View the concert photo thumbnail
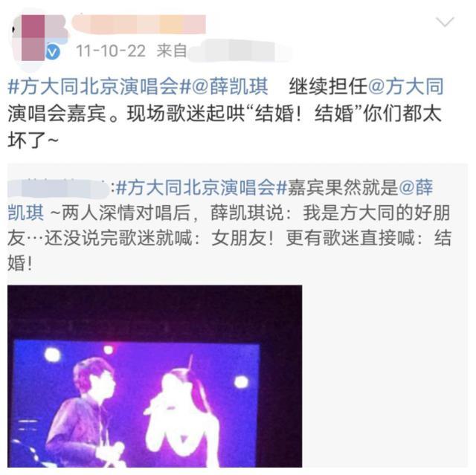Image resolution: width=476 pixels, height=475 pixels. (x=155, y=376)
